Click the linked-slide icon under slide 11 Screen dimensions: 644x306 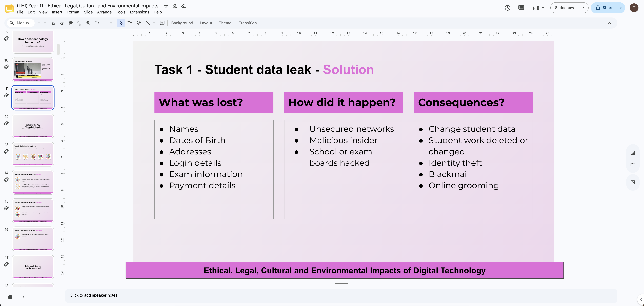(x=7, y=95)
